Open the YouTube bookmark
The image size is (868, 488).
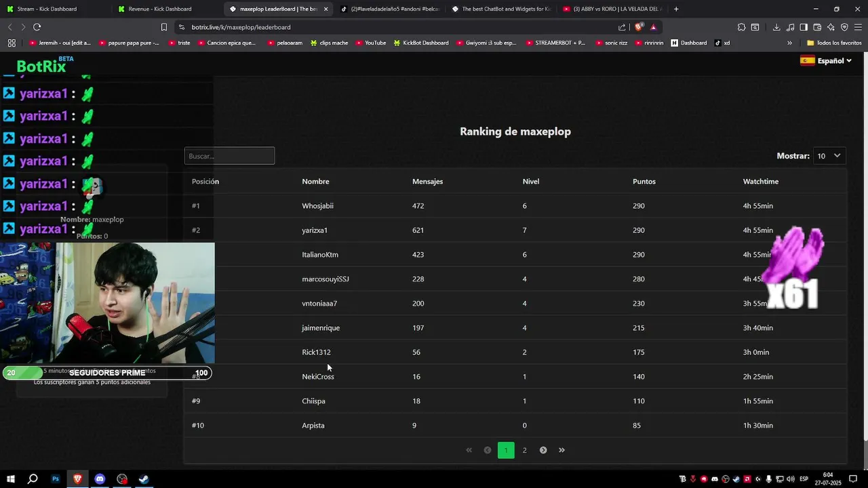[370, 43]
